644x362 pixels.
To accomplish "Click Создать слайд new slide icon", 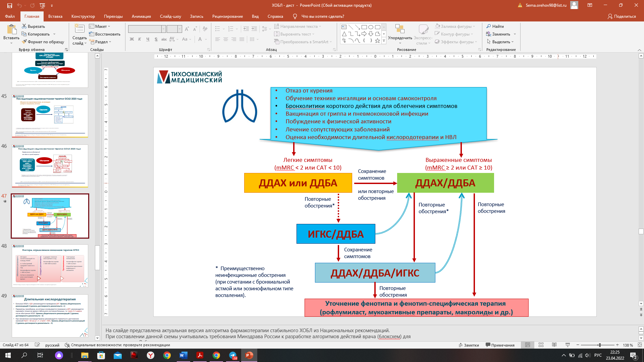I will [79, 29].
